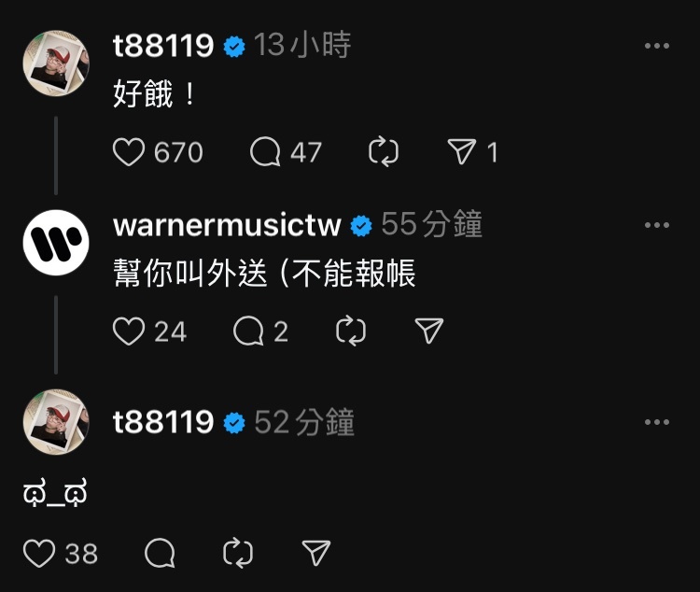
Task: Open t88119 profile from top username
Action: point(163,46)
